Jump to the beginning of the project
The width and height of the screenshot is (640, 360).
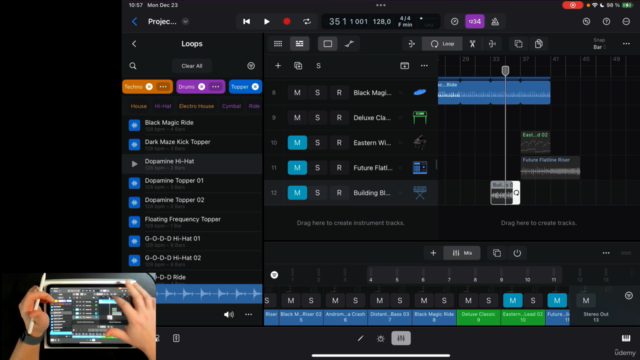point(247,22)
